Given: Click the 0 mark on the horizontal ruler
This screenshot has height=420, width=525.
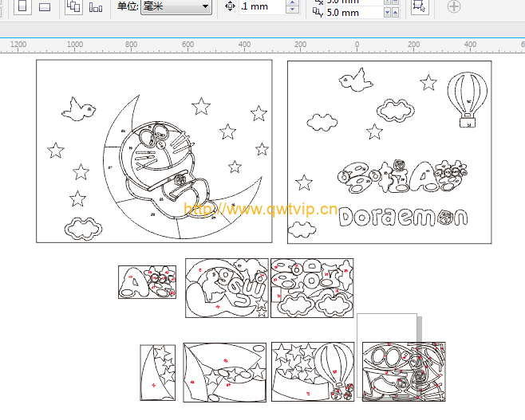Looking at the screenshot, I should tap(357, 44).
